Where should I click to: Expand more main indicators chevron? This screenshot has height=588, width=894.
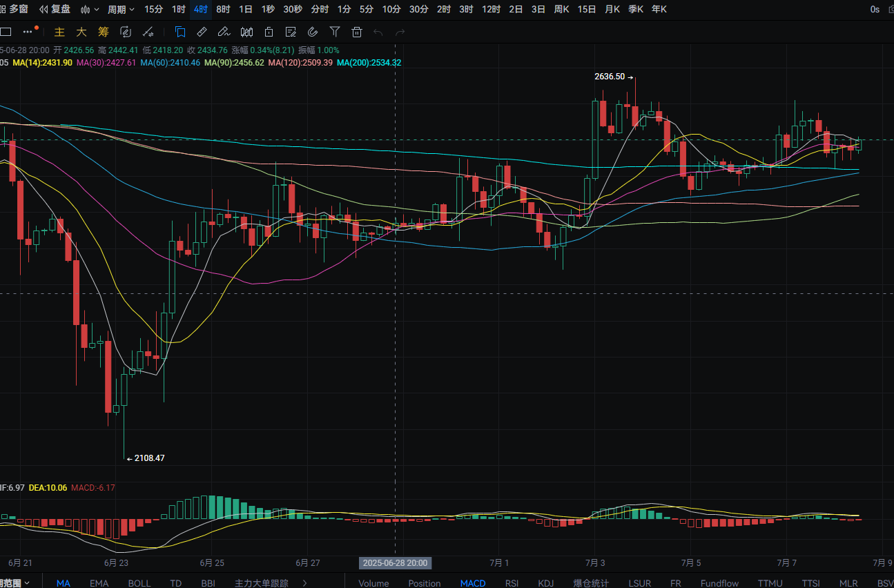tap(305, 583)
